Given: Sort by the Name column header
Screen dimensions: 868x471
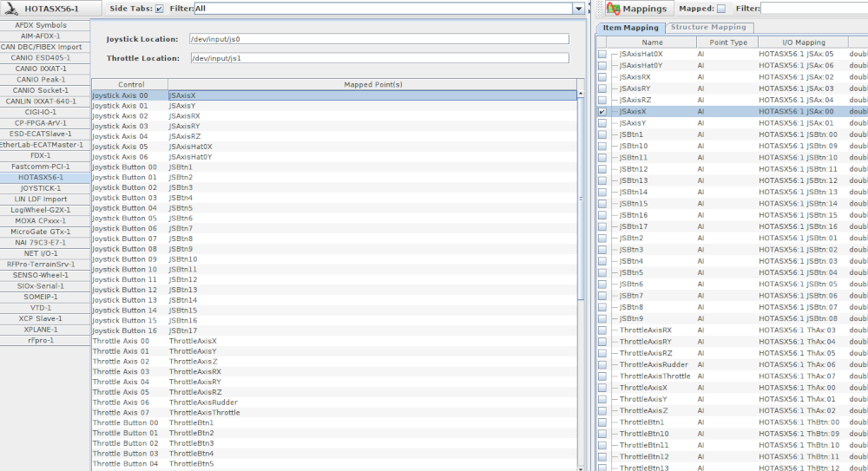Looking at the screenshot, I should point(652,43).
